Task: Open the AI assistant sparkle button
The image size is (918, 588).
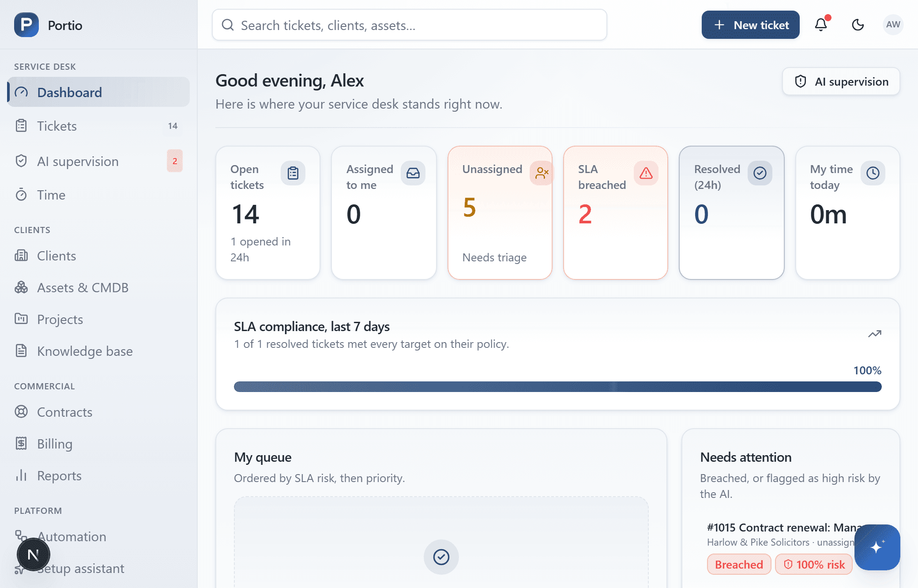Action: (x=877, y=547)
